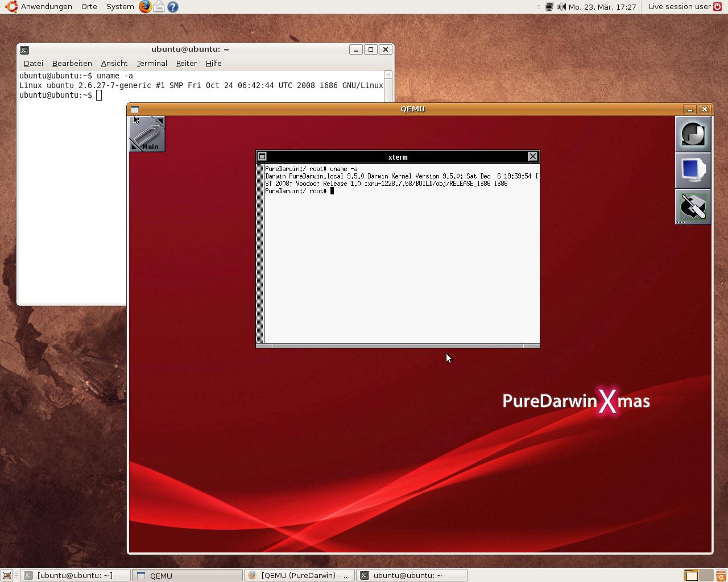Viewport: 728px width, 582px height.
Task: Open the xterm window menu button
Action: coord(262,156)
